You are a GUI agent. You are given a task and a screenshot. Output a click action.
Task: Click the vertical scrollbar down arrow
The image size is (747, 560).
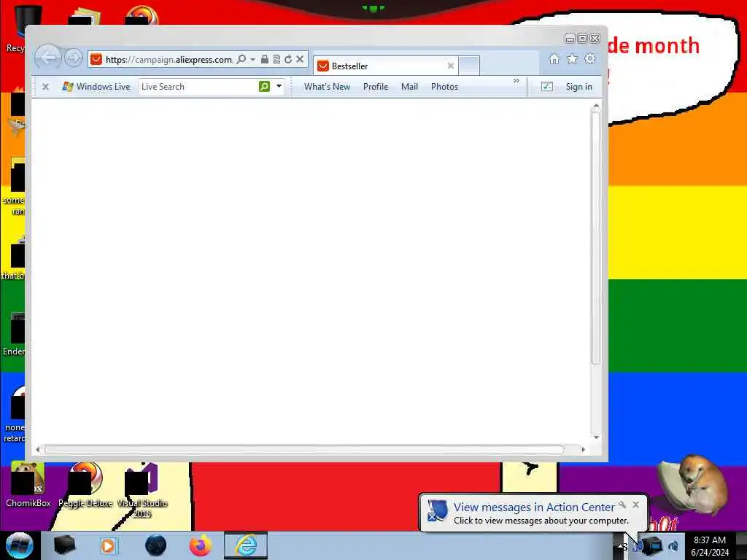[596, 437]
